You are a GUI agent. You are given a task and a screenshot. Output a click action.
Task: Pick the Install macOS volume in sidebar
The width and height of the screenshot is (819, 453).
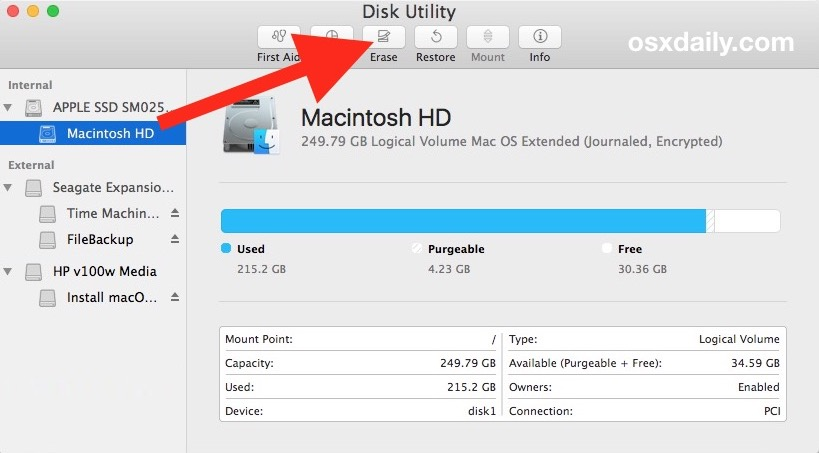(x=112, y=297)
